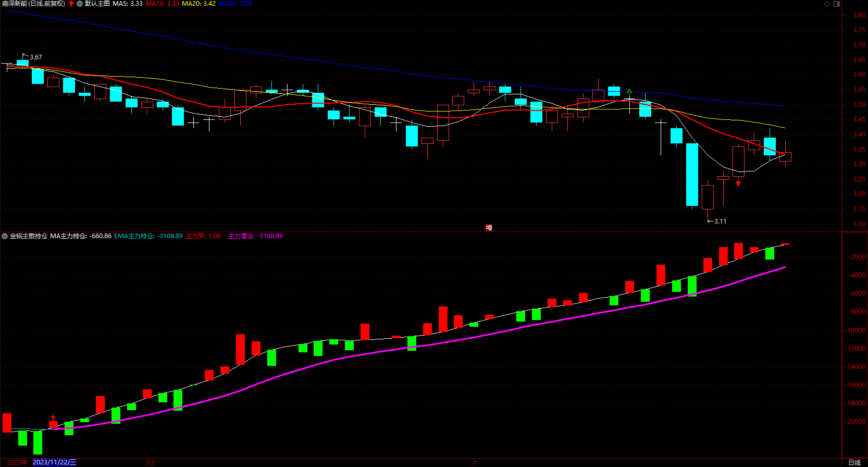The width and height of the screenshot is (868, 467).
Task: Click the 3.50 price axis label
Action: (x=859, y=105)
